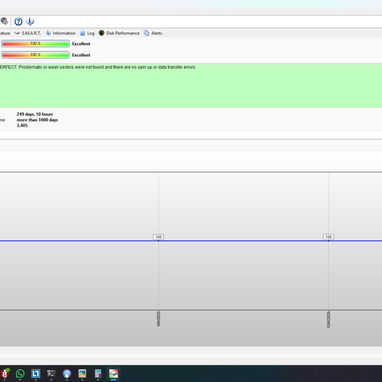Click the gray globe toolbar icon
Viewport: 382px width, 382px height.
coord(4,21)
